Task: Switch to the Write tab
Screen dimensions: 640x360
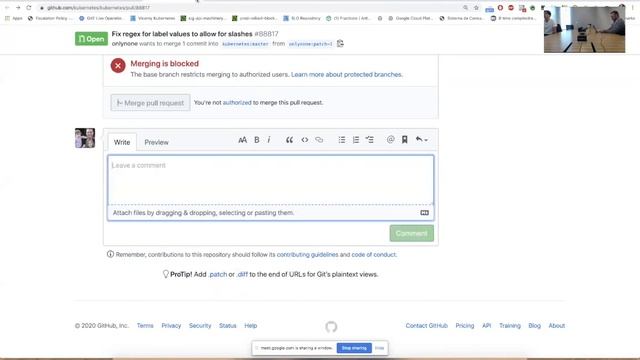Action: click(122, 142)
